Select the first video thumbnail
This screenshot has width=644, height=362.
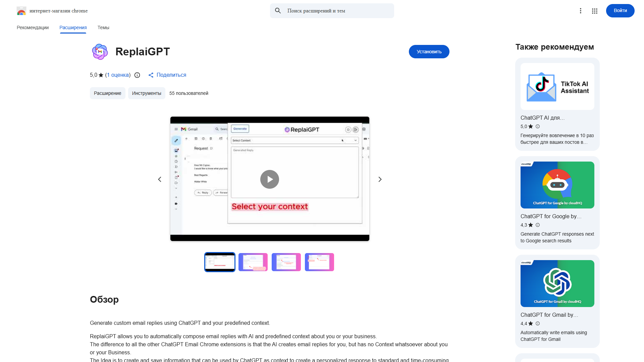pos(220,262)
